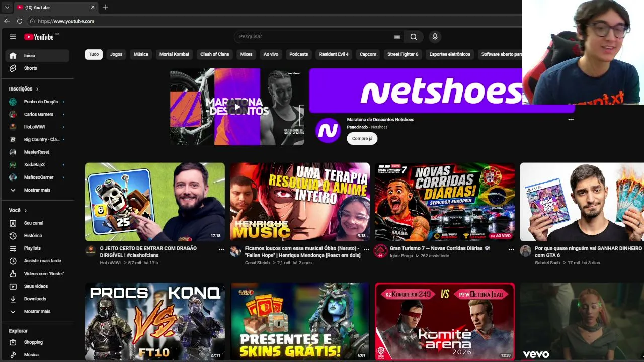This screenshot has width=644, height=362.
Task: Open Shorts from the sidebar
Action: [x=37, y=68]
